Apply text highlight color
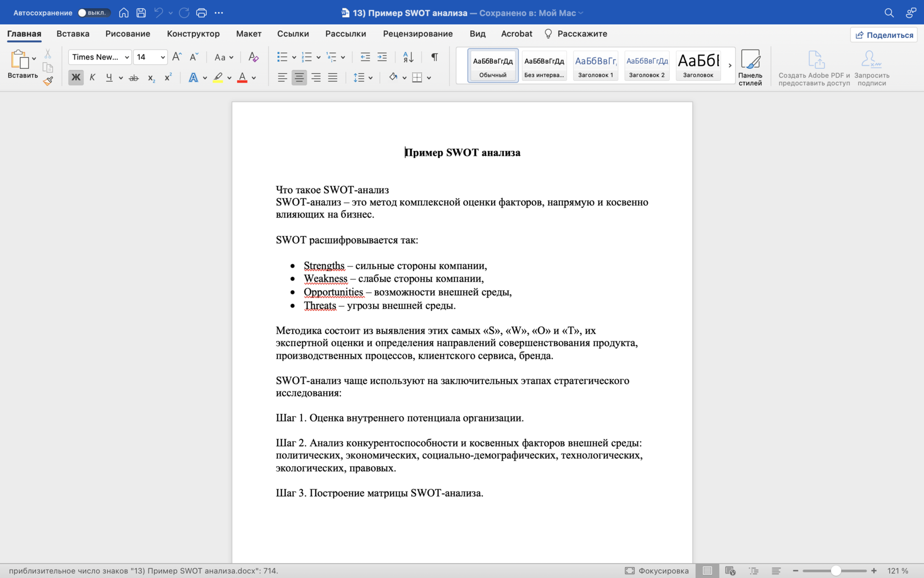The height and width of the screenshot is (578, 924). click(x=218, y=78)
